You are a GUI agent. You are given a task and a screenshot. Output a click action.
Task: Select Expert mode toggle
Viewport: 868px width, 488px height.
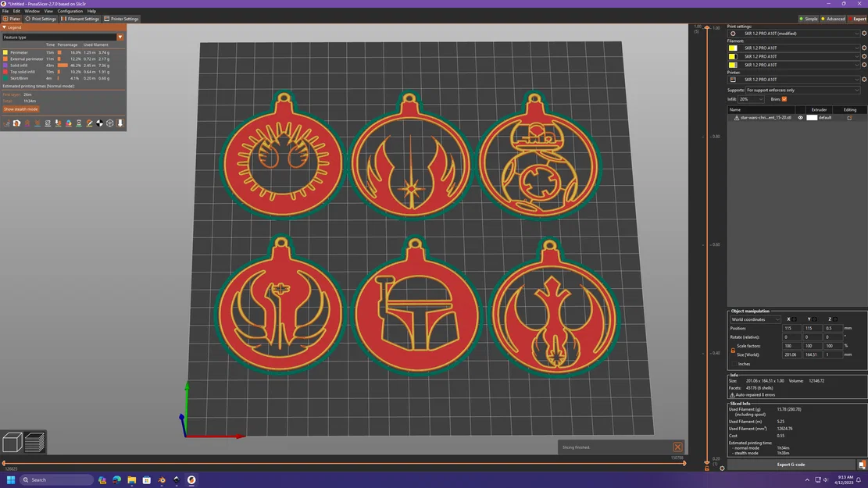[858, 19]
